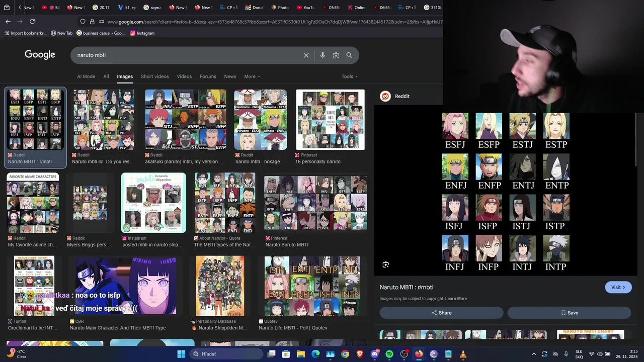644x362 pixels.
Task: Open the tracking protection shield
Action: [83, 22]
